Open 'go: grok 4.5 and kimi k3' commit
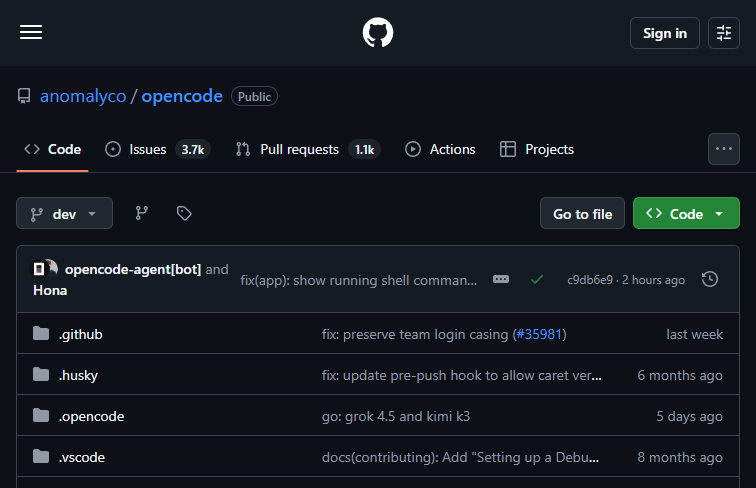Image resolution: width=756 pixels, height=488 pixels. point(396,416)
